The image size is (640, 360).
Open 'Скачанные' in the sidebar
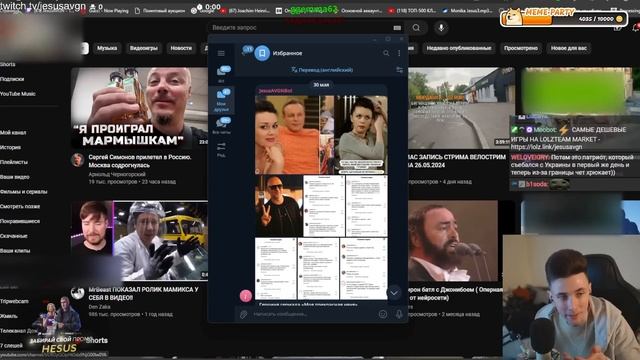(x=14, y=236)
